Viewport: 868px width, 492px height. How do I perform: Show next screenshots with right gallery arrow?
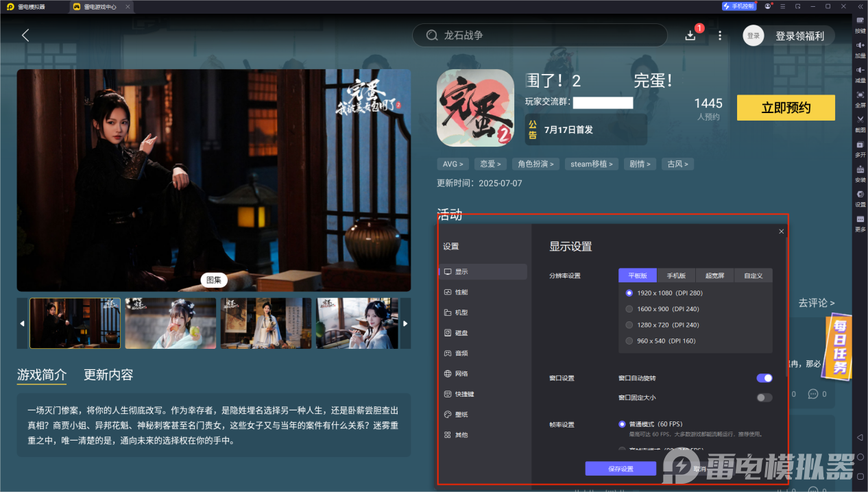pyautogui.click(x=405, y=323)
